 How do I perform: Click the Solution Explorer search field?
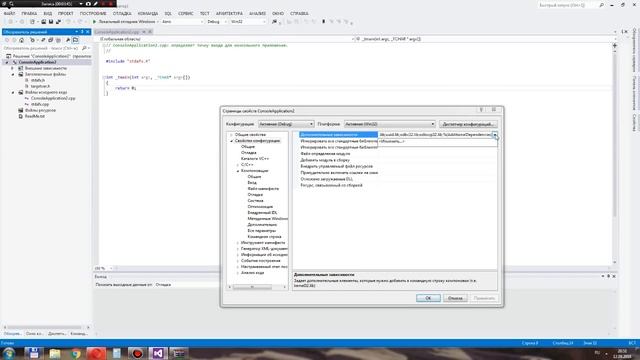pos(41,48)
